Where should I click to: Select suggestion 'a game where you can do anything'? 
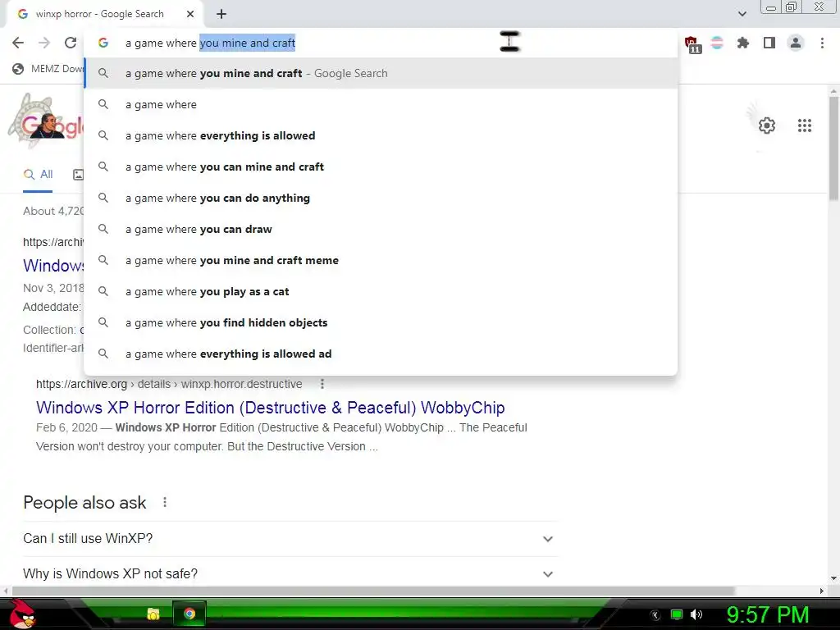click(381, 199)
